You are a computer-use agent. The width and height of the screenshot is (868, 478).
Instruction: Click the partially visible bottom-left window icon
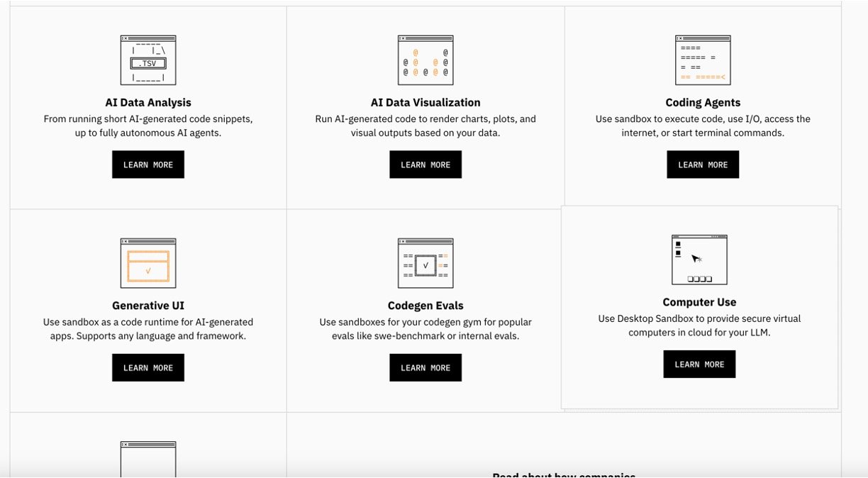(148, 459)
